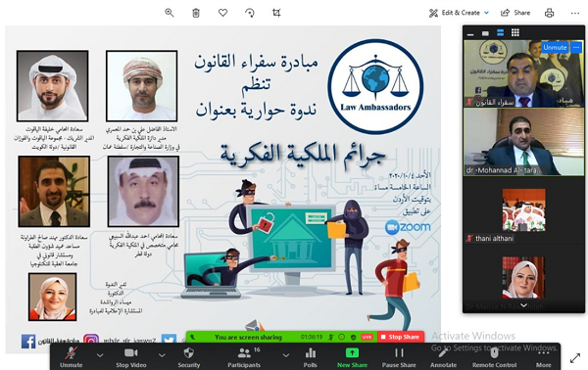Click Pause Share in Zoom toolbar
Viewport: 588px width, 370px height.
(x=399, y=357)
